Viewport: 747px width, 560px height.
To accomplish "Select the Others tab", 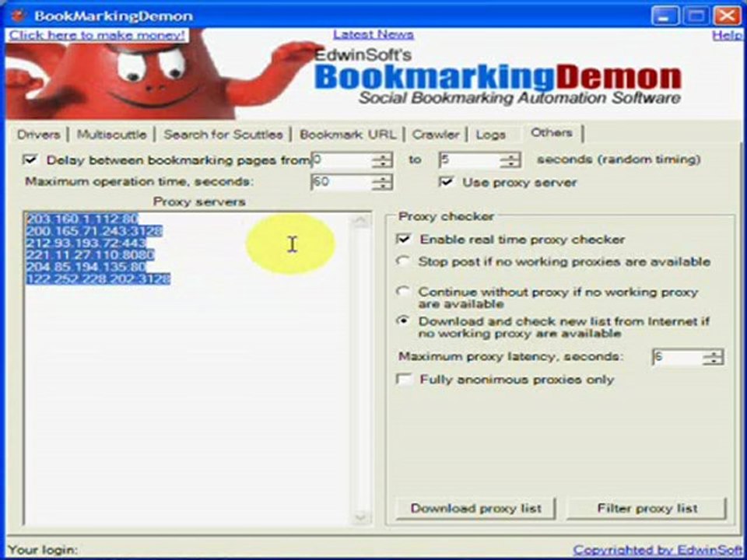I will (552, 133).
